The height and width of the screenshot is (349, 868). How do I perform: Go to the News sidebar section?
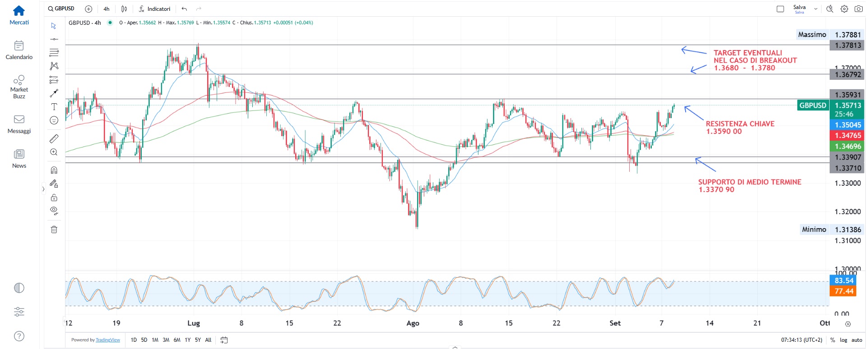pos(19,159)
